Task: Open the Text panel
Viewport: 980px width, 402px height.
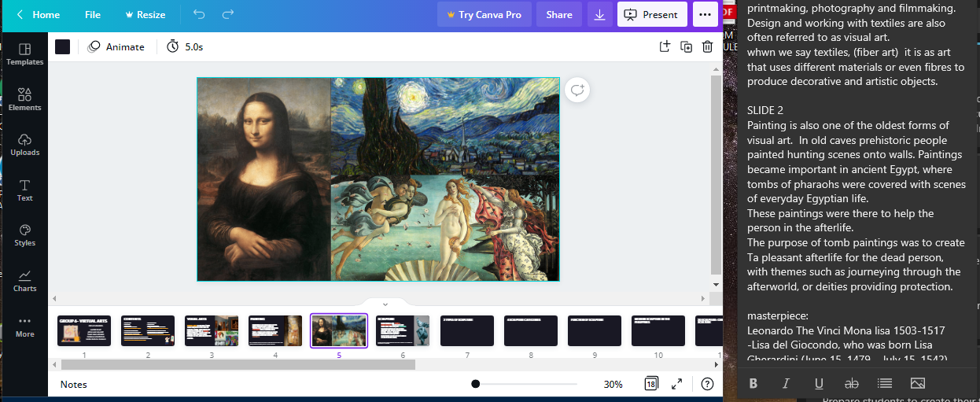Action: [x=24, y=190]
